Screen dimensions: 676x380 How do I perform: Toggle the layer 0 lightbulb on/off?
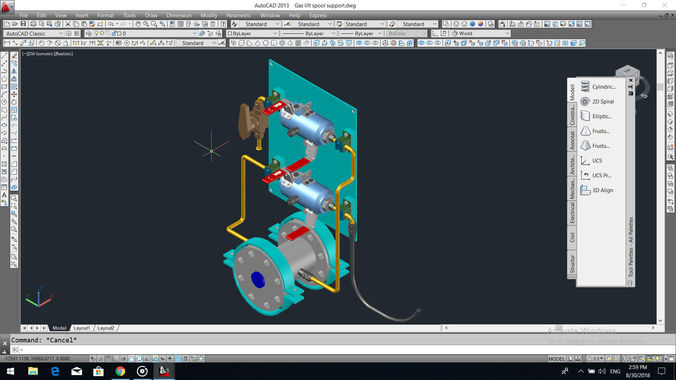click(x=96, y=33)
